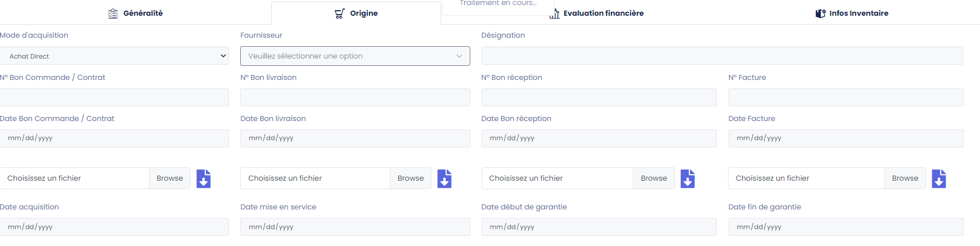This screenshot has height=246, width=980.
Task: Focus the N° Facture input field
Action: click(846, 97)
